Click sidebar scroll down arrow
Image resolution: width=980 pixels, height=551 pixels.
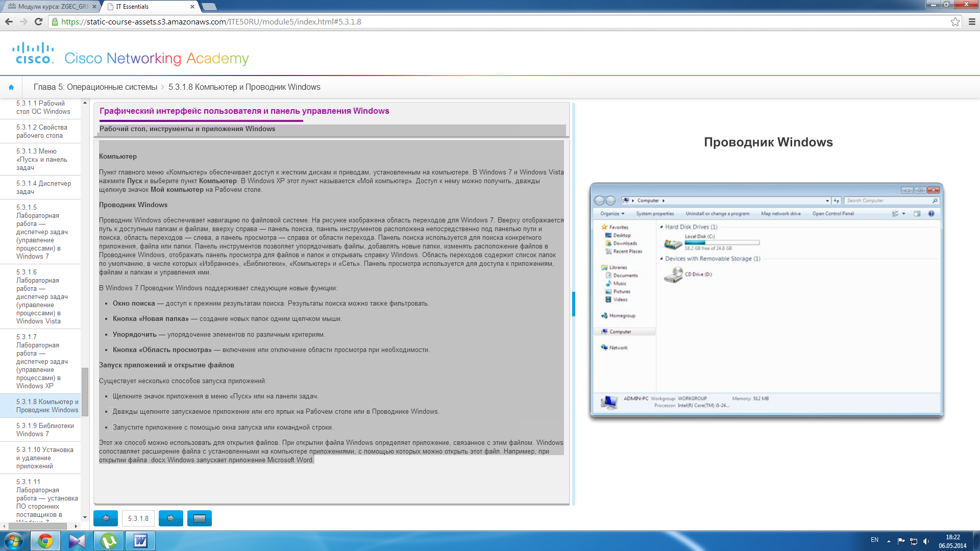85,517
